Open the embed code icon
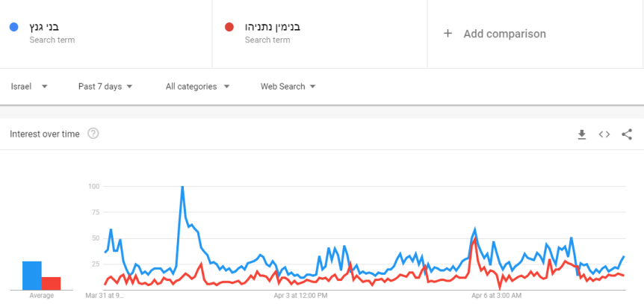This screenshot has height=304, width=644. tap(604, 134)
